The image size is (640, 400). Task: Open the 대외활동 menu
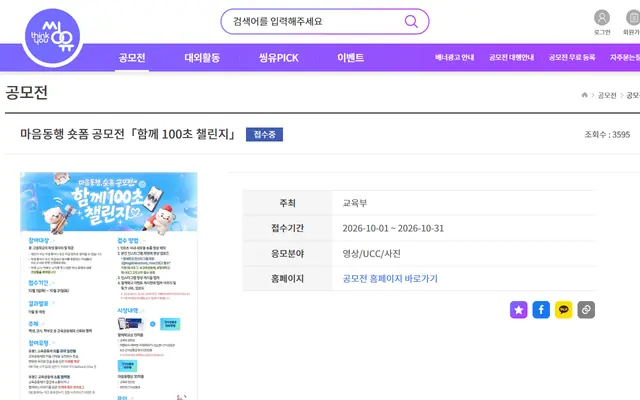(x=202, y=58)
